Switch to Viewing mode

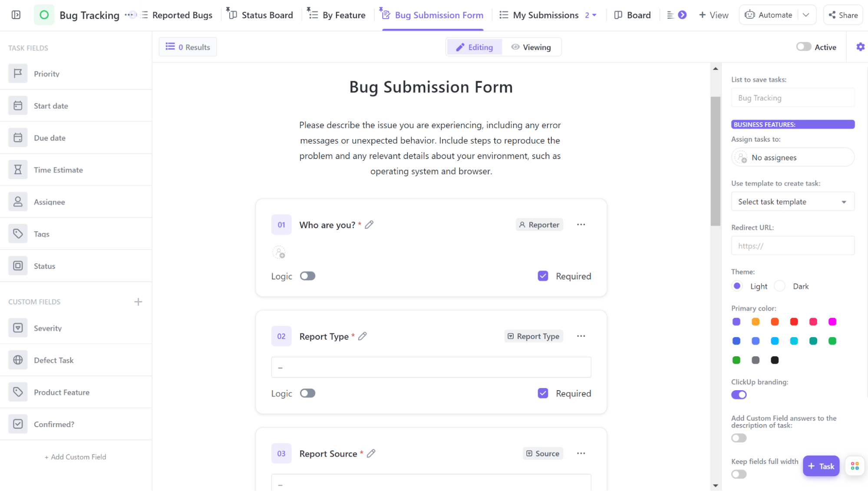coord(531,47)
